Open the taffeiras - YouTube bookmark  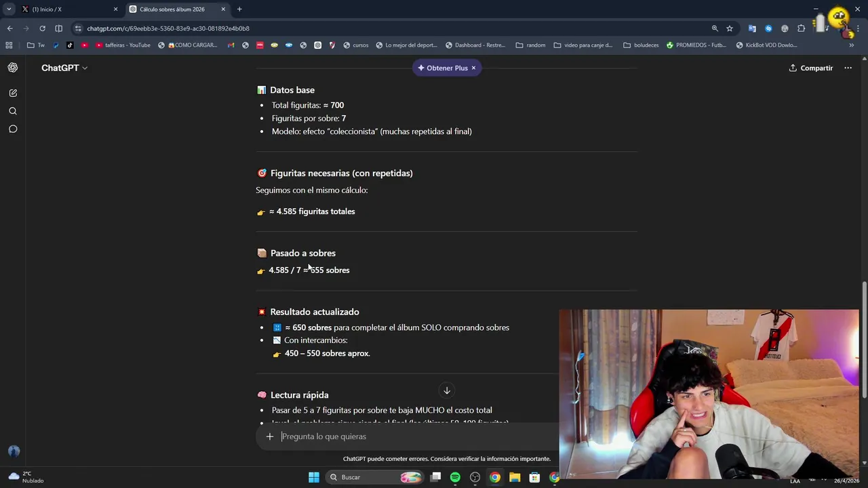coord(123,45)
